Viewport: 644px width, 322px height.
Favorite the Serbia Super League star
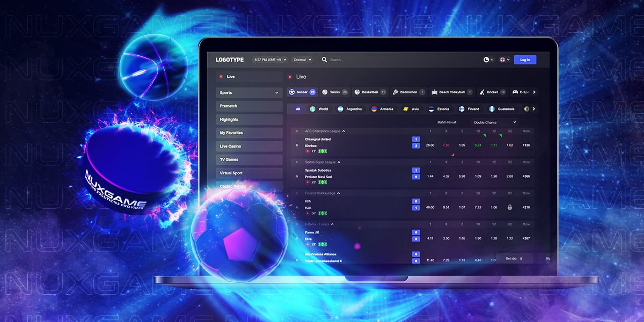pos(297,162)
